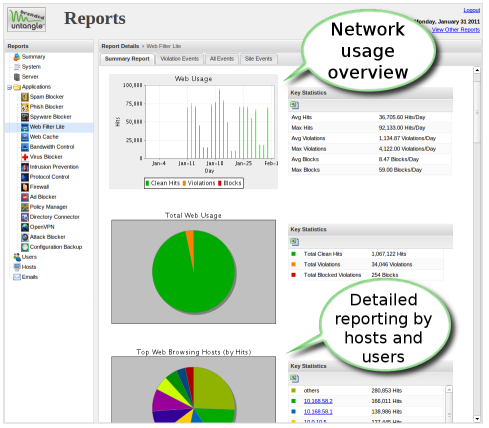Select the Phish Blocker icon
The width and height of the screenshot is (489, 428).
[25, 107]
